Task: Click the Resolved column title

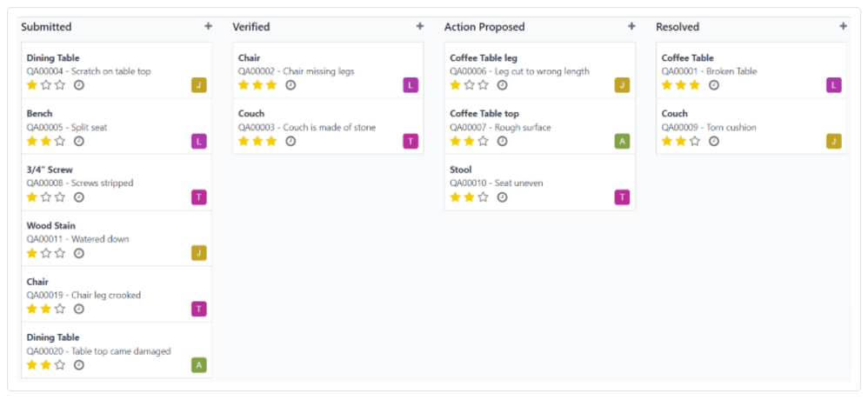Action: pyautogui.click(x=678, y=27)
